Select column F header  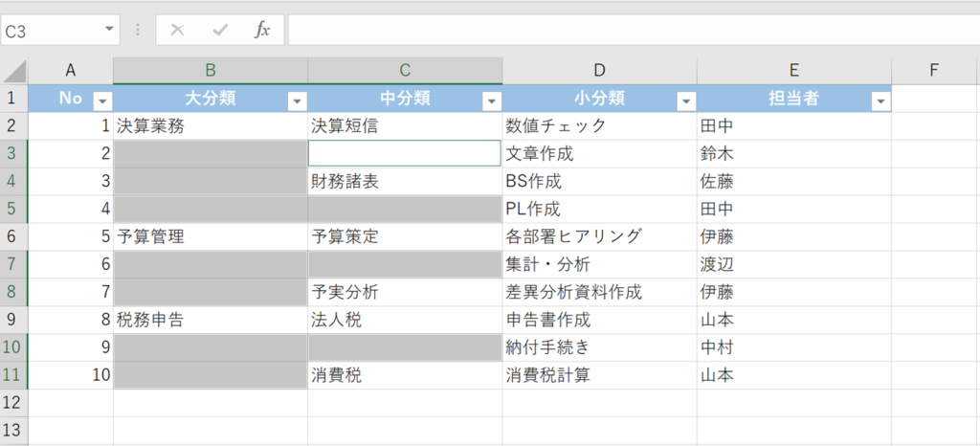tap(934, 70)
